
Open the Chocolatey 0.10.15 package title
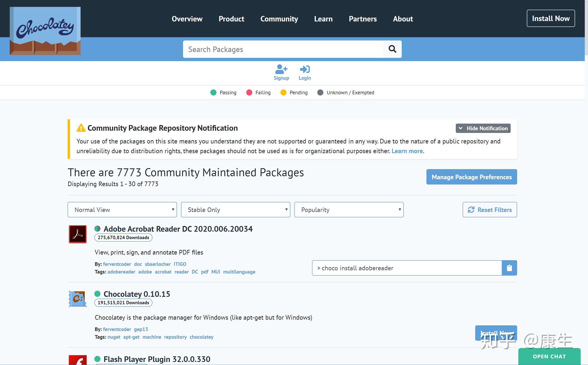point(137,294)
